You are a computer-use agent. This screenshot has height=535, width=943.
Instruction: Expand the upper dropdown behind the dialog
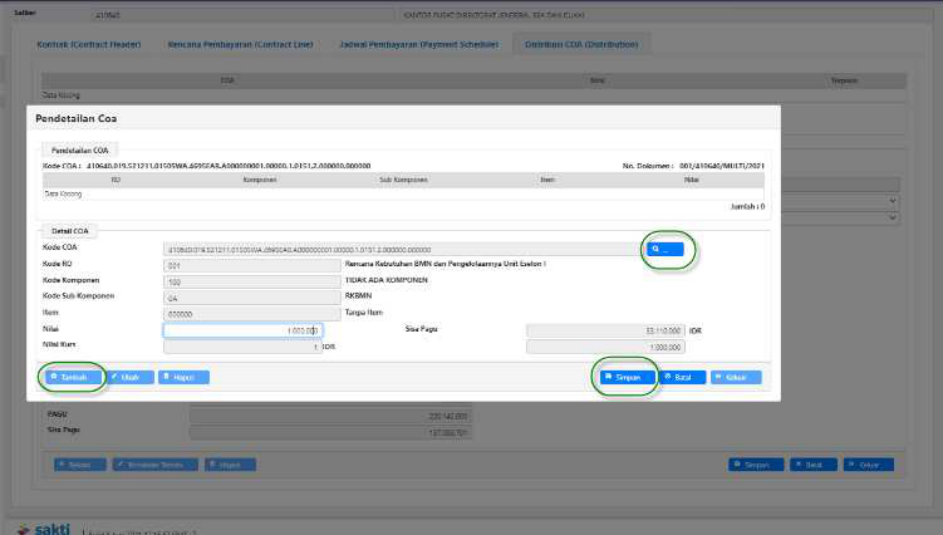[892, 201]
